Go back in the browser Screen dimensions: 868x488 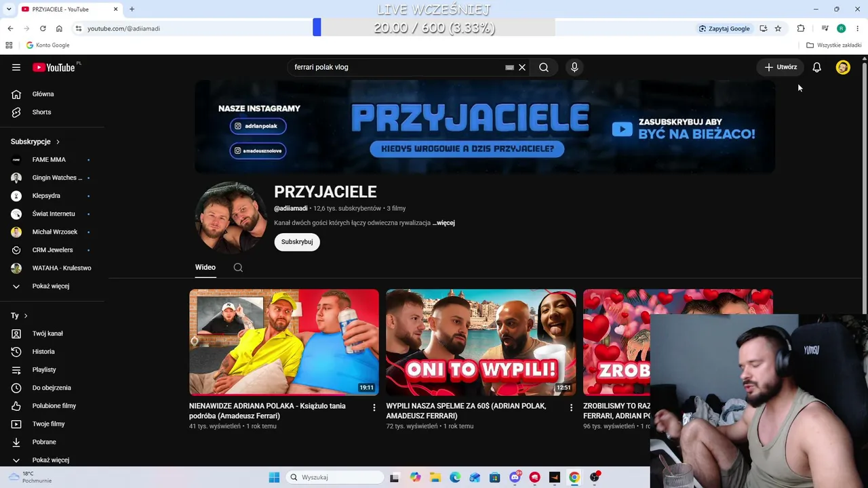10,28
